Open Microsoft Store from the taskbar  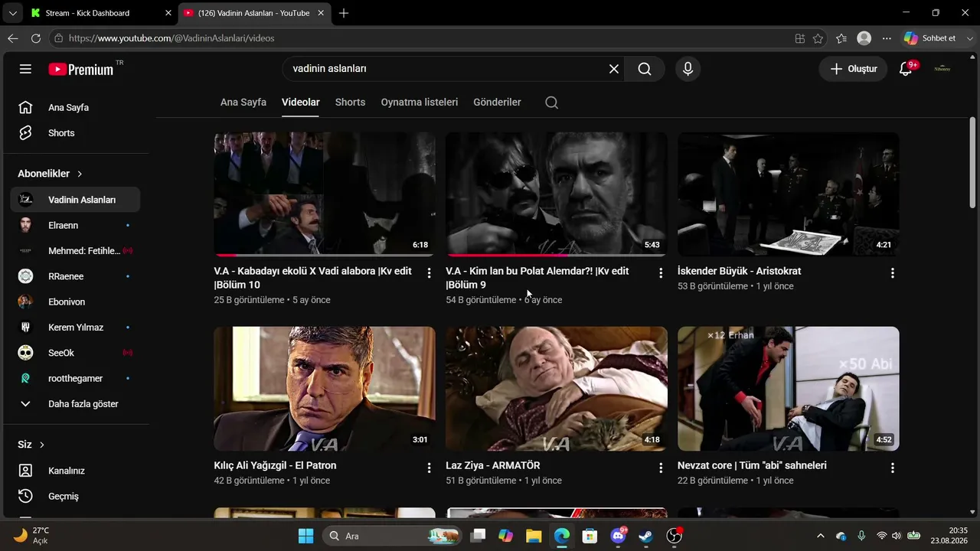(x=590, y=536)
